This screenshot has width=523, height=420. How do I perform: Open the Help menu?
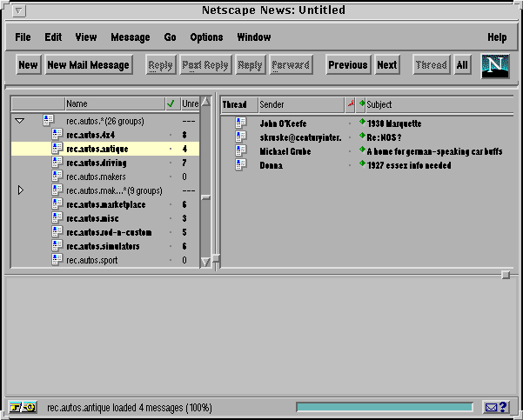[497, 37]
